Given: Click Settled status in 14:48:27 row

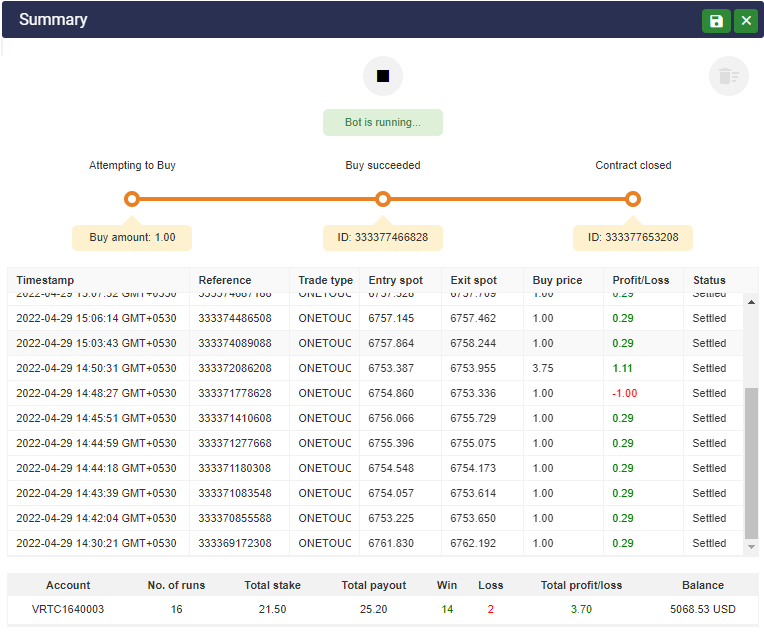Looking at the screenshot, I should (709, 393).
